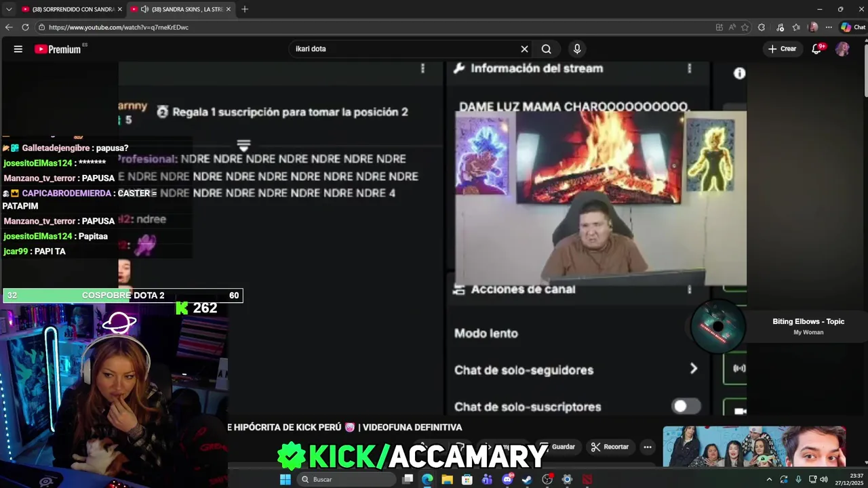The width and height of the screenshot is (868, 488).
Task: Expand the tab actions dropdown
Action: click(9, 9)
